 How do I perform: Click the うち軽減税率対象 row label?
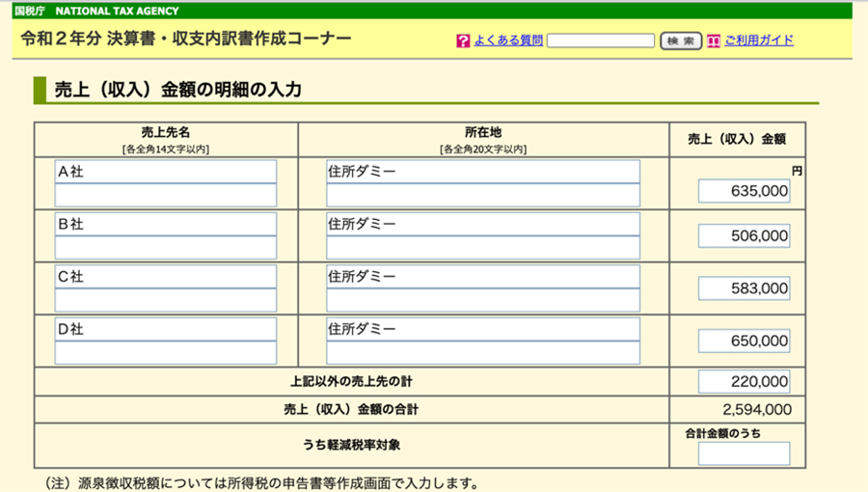pos(351,445)
